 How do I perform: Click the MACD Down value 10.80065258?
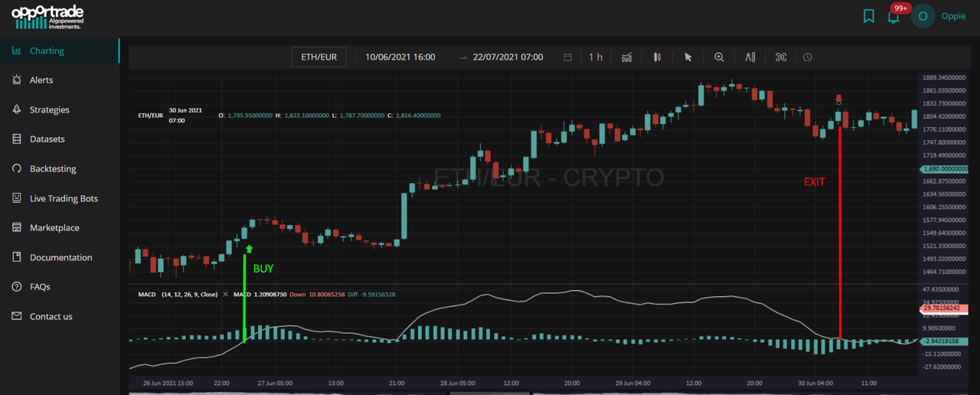[327, 295]
